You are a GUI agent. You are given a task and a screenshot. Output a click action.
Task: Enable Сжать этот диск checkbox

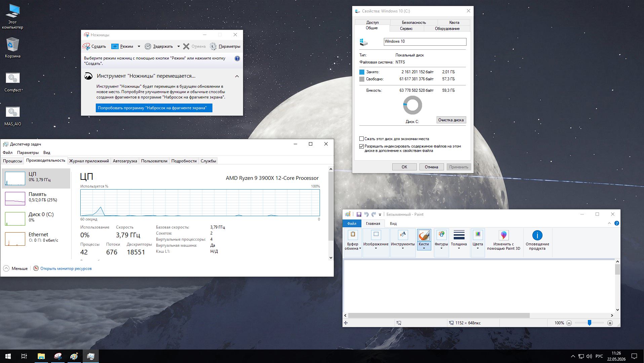tap(361, 138)
